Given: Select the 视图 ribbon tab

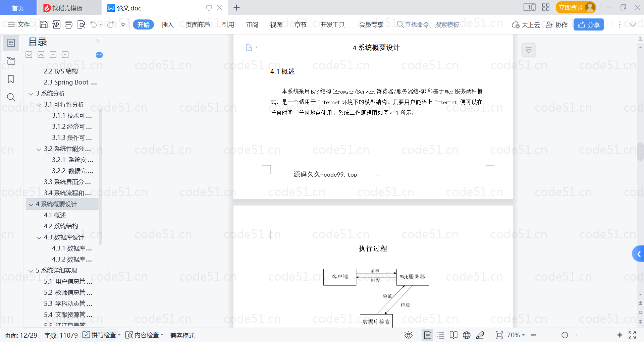Looking at the screenshot, I should pos(276,24).
